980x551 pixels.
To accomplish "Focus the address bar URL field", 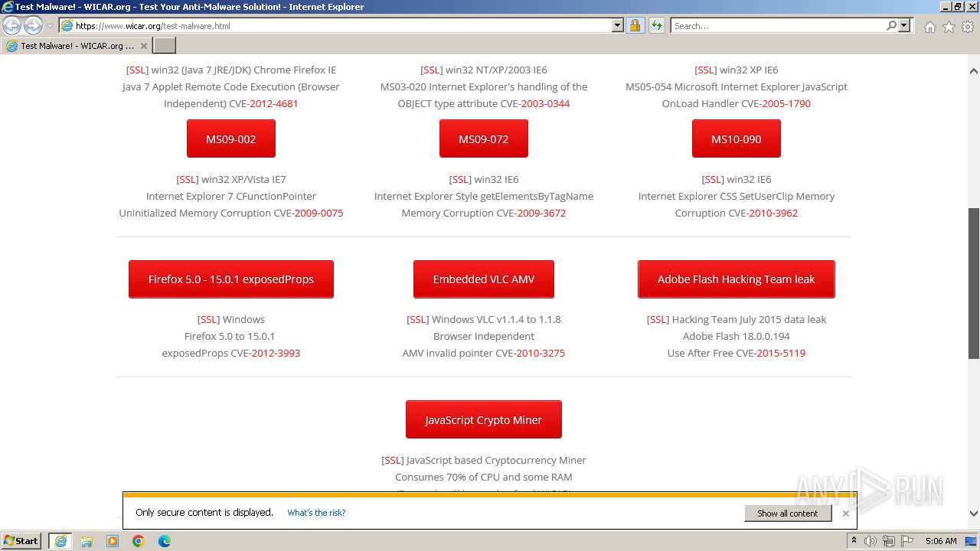I will [x=341, y=25].
